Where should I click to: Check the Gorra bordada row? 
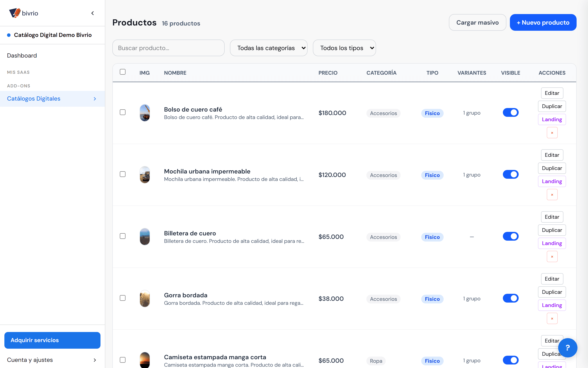click(x=123, y=298)
